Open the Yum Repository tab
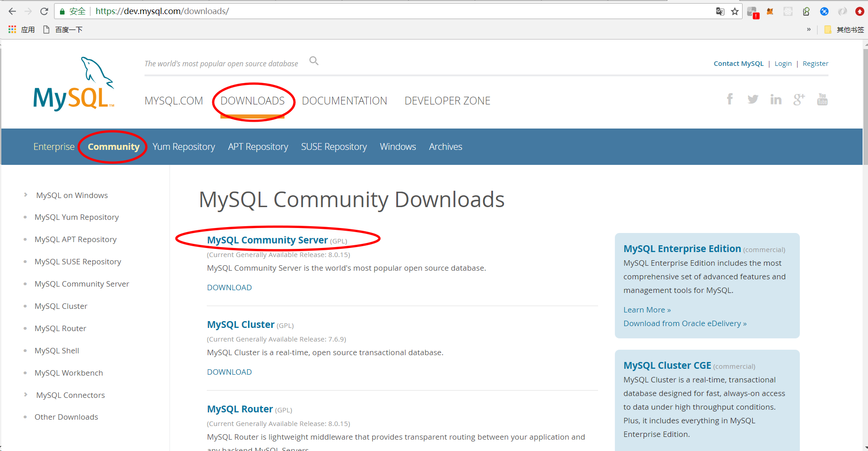 click(184, 147)
